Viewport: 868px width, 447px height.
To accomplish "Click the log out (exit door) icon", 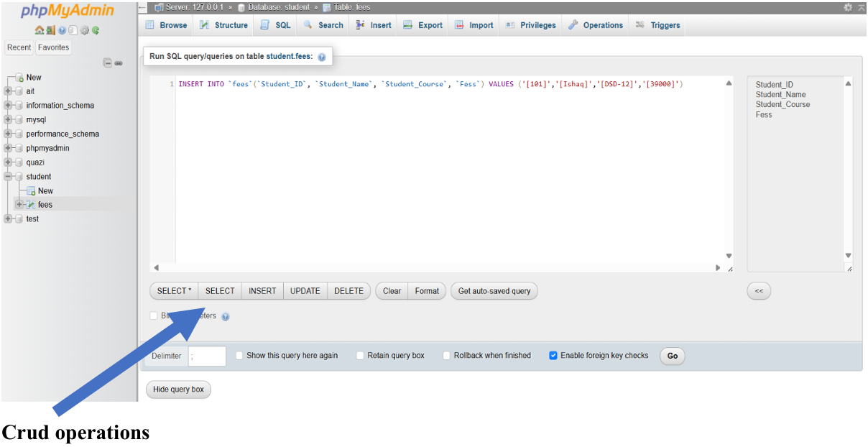I will (x=50, y=31).
